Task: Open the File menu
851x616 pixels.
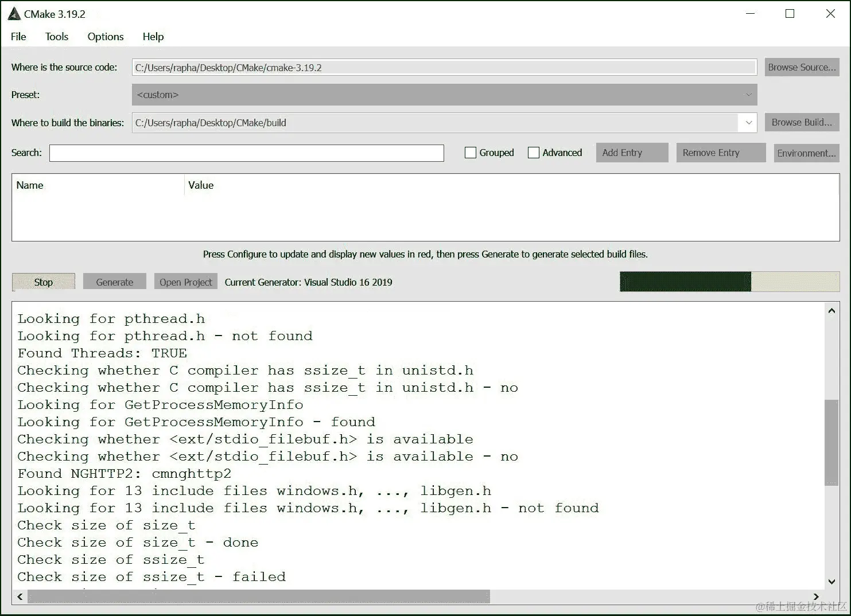Action: point(18,36)
